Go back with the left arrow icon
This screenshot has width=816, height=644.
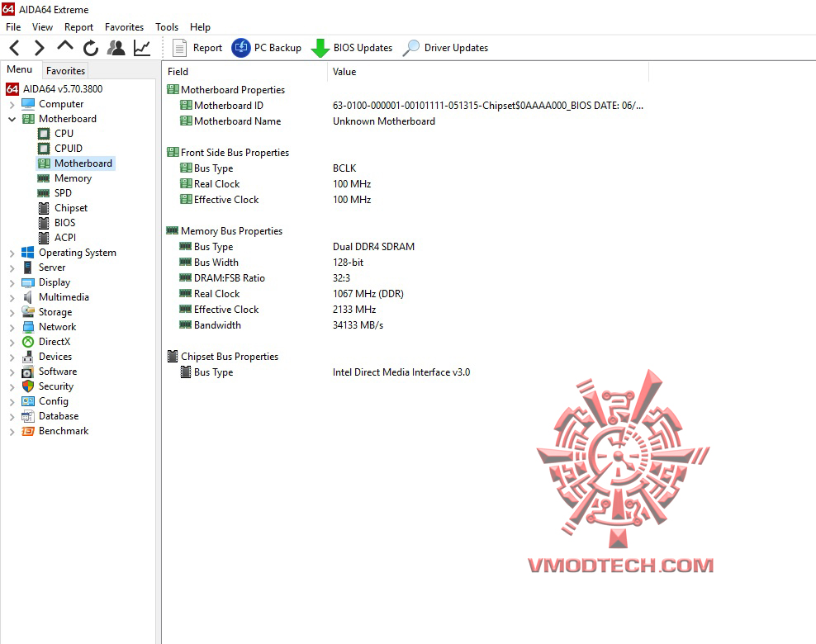pyautogui.click(x=15, y=48)
